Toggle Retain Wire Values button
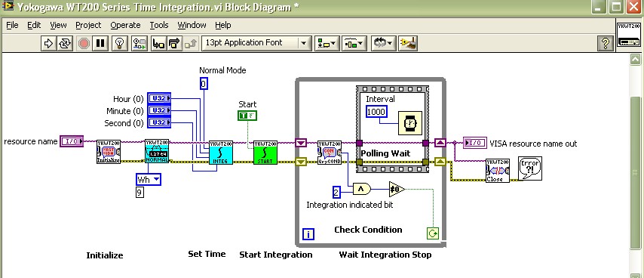The image size is (644, 278). pyautogui.click(x=140, y=43)
